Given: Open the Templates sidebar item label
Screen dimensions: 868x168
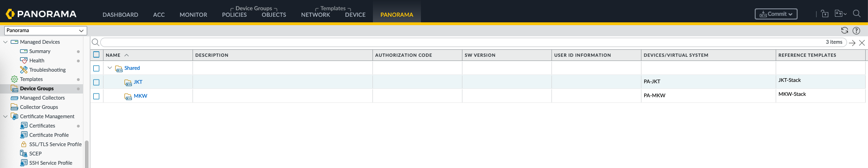Looking at the screenshot, I should (x=31, y=79).
